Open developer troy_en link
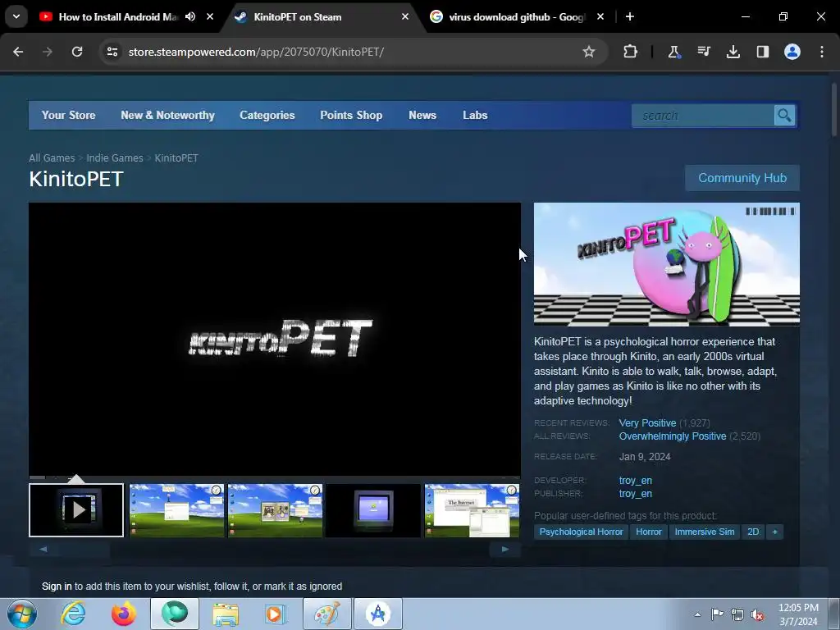 [636, 481]
